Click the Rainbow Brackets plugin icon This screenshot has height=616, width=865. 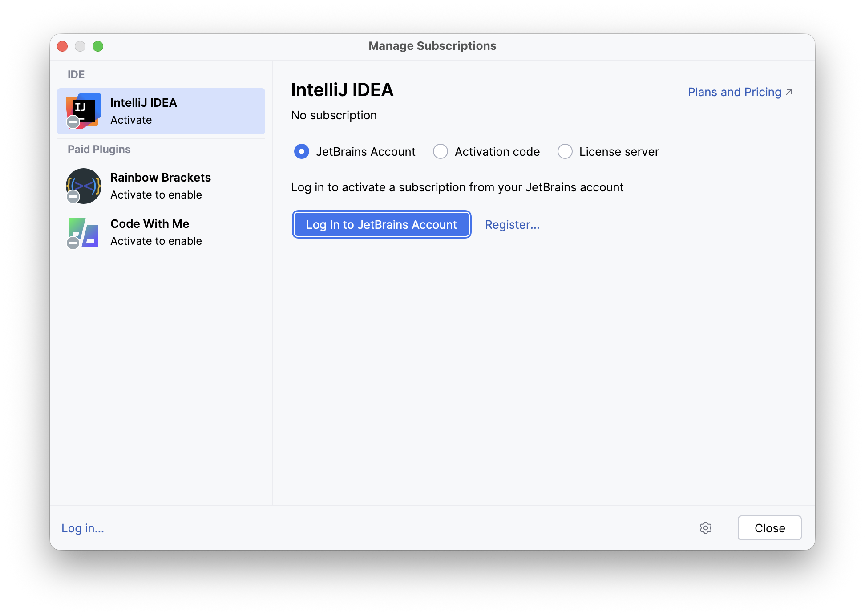click(x=83, y=186)
